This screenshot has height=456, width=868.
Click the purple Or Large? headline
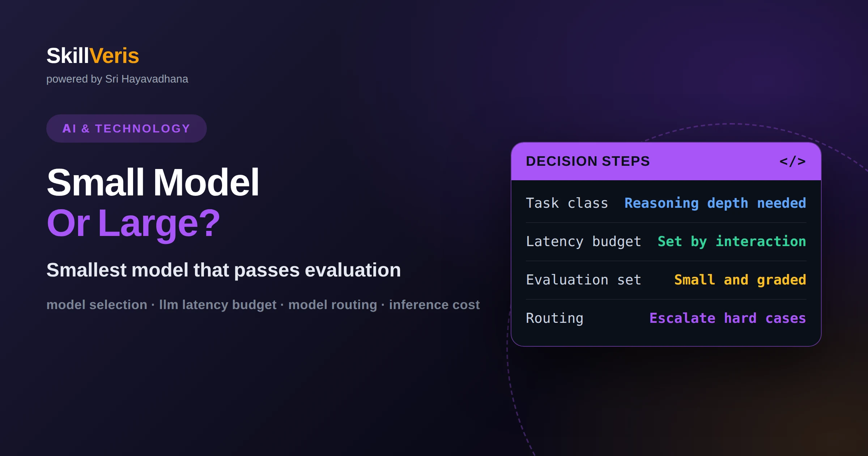pos(133,223)
